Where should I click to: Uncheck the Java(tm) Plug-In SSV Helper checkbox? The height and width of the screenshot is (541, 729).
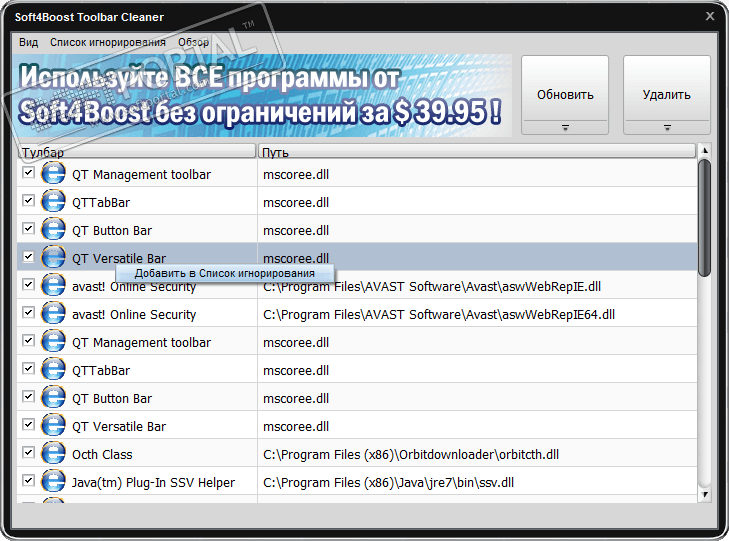coord(28,480)
